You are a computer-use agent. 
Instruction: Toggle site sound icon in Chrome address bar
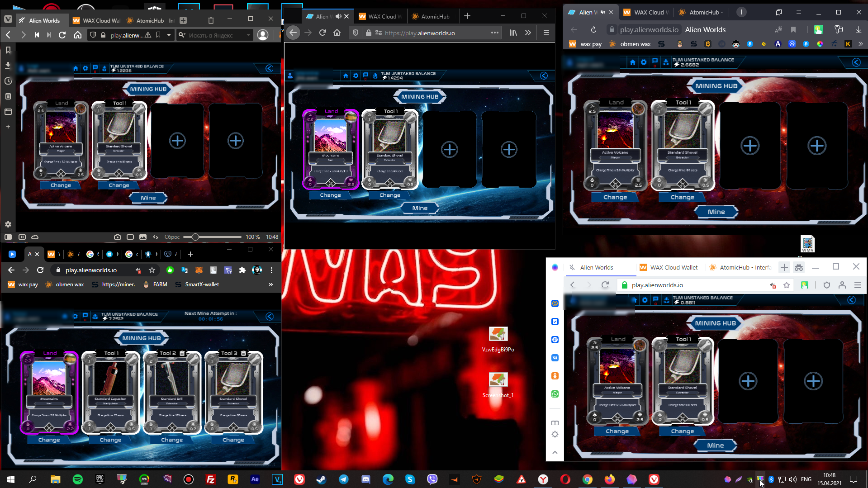pos(138,270)
